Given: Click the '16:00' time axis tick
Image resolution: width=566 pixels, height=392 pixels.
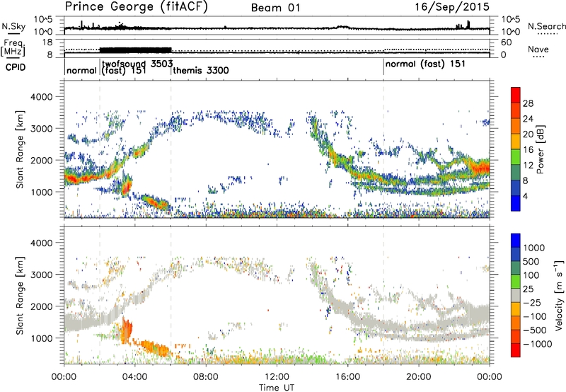Looking at the screenshot, I should (347, 377).
